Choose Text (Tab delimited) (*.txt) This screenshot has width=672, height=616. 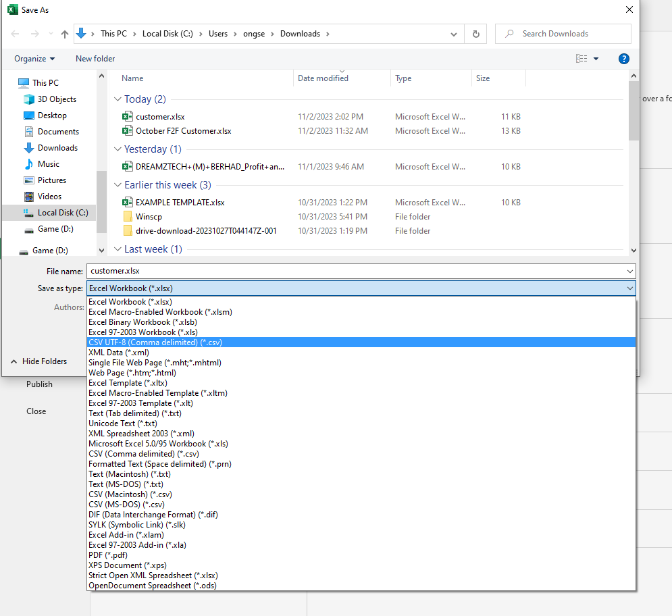pos(361,413)
